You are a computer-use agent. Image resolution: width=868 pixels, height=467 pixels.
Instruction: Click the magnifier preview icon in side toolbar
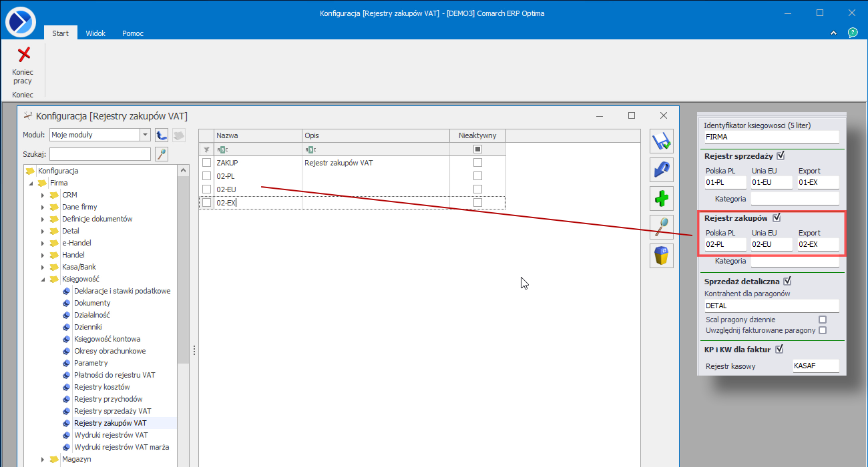coord(662,227)
